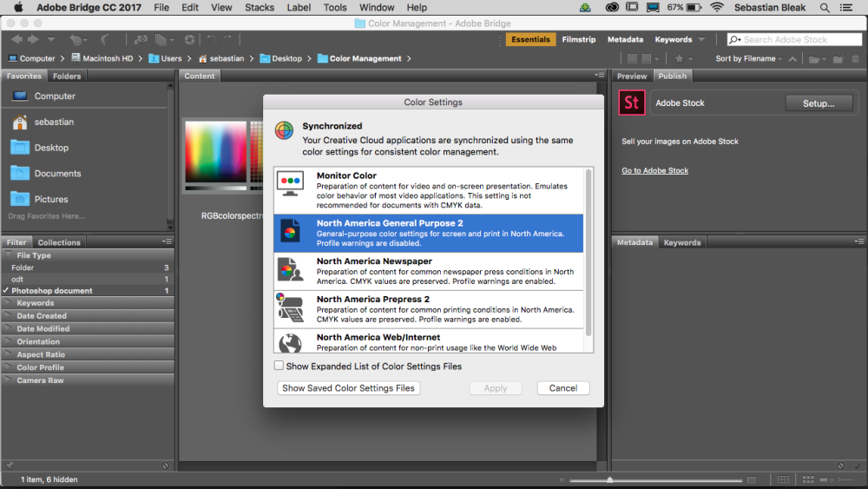Image resolution: width=868 pixels, height=489 pixels.
Task: Select North America General Purpose 2 setting
Action: tap(429, 233)
